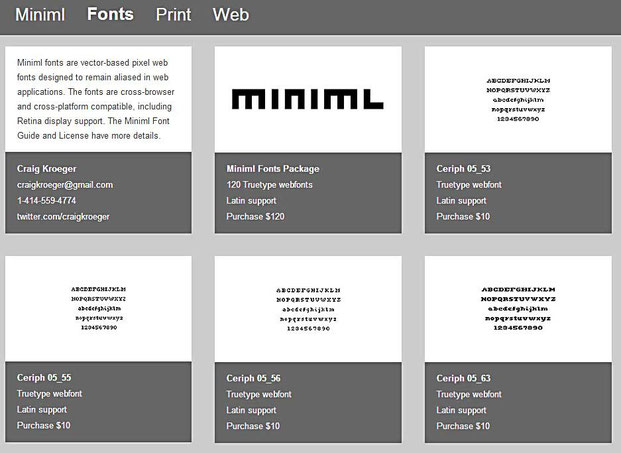Open the Miniml Fonts Package title
This screenshot has height=453, width=621.
click(272, 169)
